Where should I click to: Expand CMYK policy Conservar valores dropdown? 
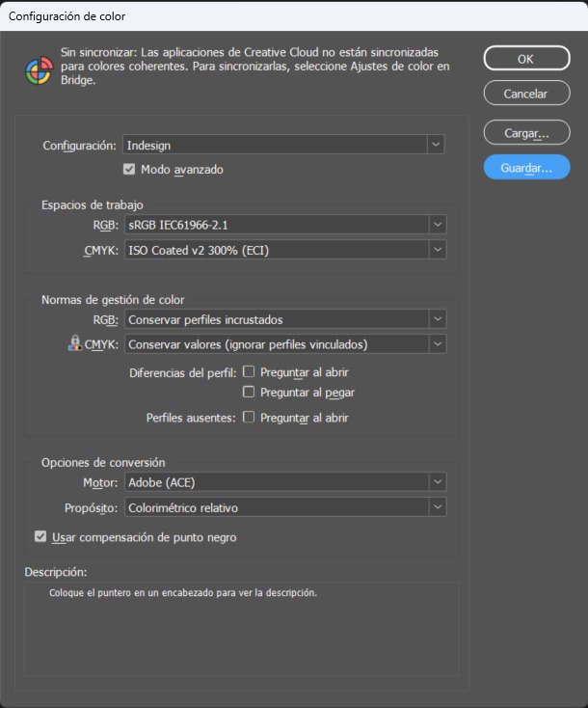[283, 343]
